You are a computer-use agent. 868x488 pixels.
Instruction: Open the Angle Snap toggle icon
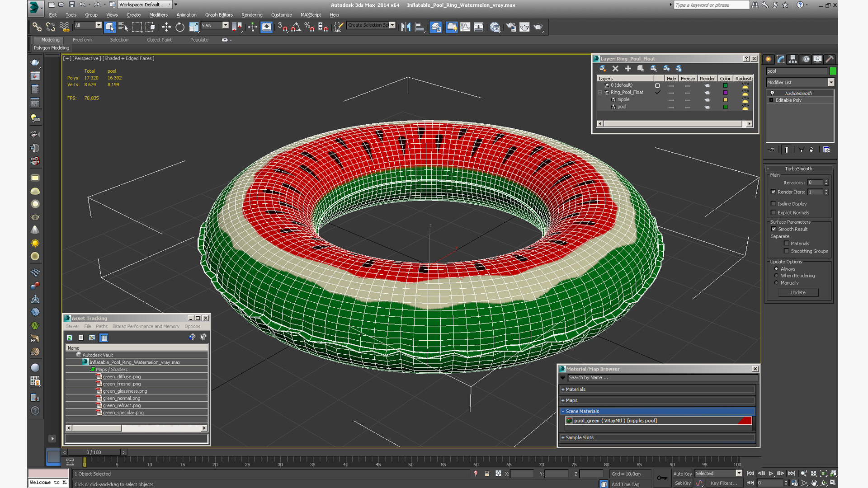click(x=296, y=27)
